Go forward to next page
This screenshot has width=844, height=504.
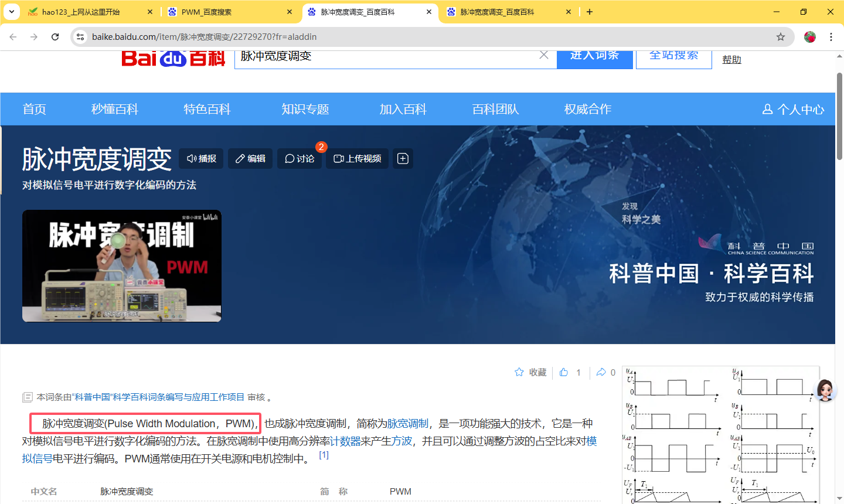(x=34, y=36)
